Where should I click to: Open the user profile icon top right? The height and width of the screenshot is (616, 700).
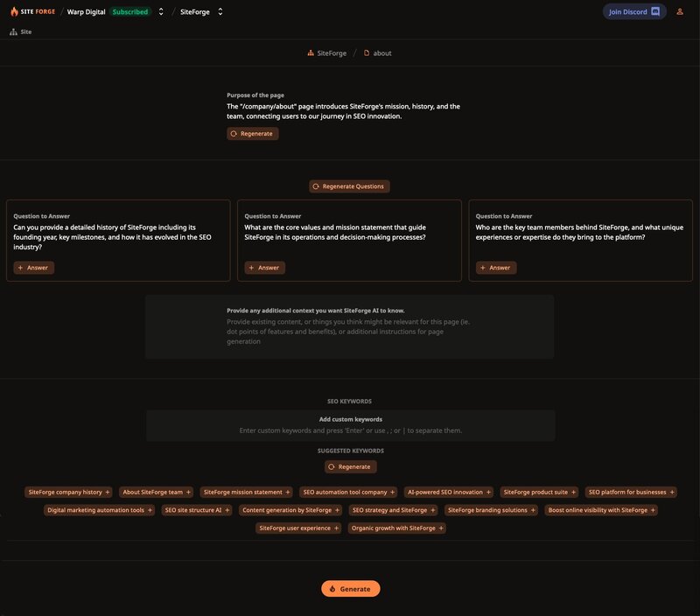coord(682,11)
